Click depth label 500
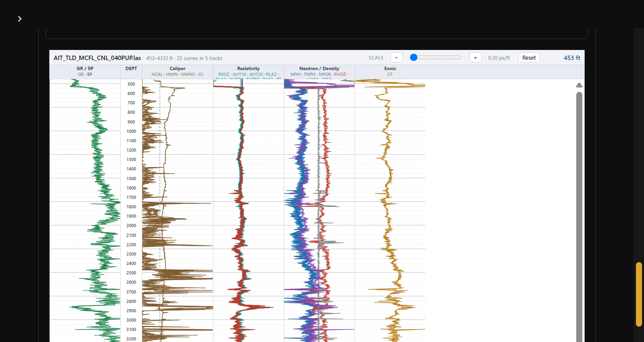The image size is (644, 342). pos(131,84)
